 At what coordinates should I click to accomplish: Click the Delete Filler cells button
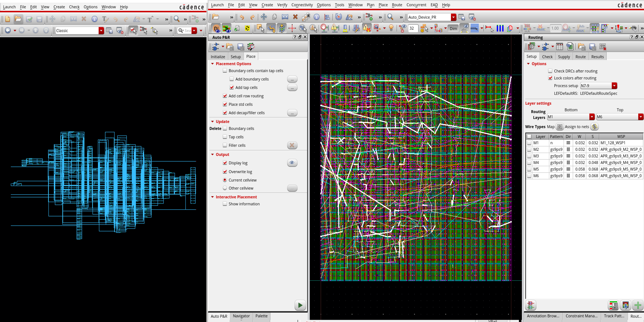click(292, 145)
